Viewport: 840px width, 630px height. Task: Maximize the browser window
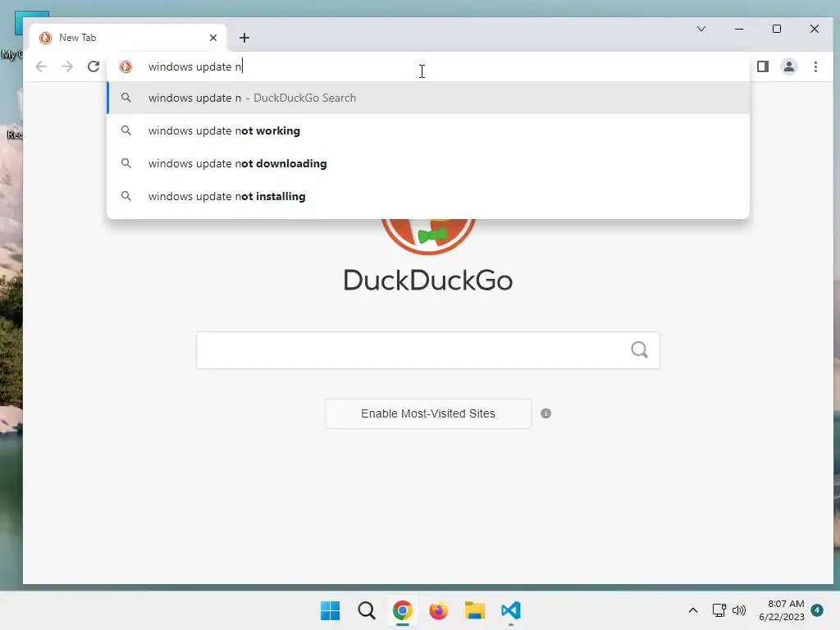[x=777, y=29]
